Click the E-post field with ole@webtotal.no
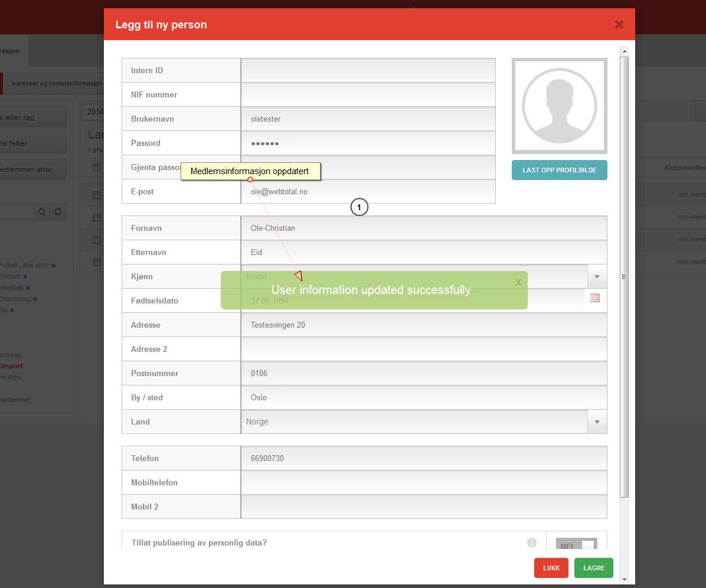 pyautogui.click(x=368, y=191)
